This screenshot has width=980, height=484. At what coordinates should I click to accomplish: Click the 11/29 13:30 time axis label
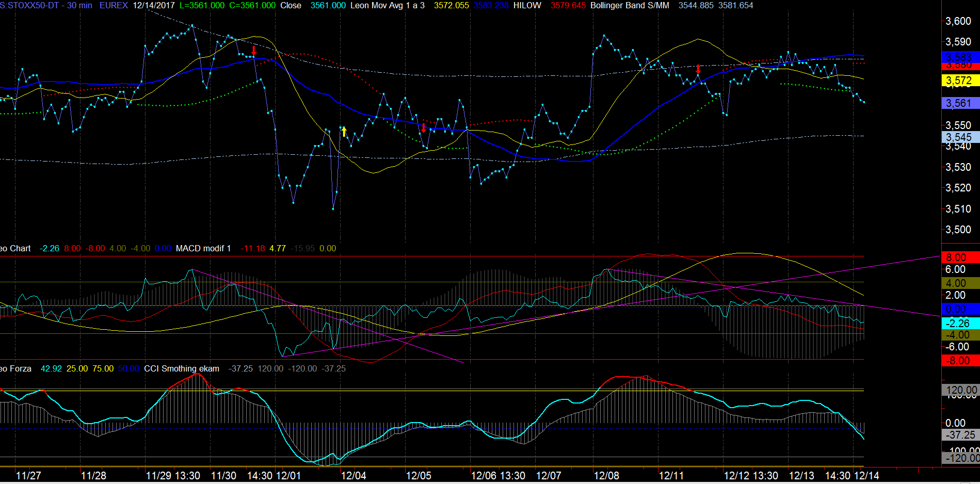173,476
